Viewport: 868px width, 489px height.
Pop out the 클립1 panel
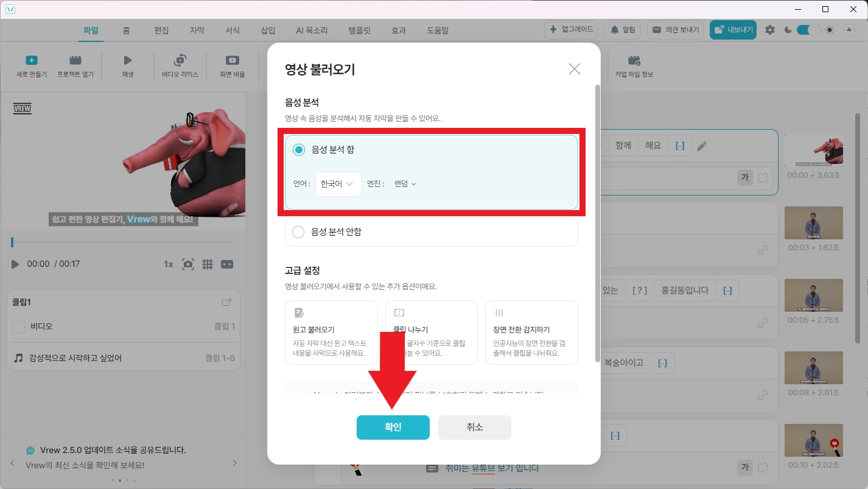(226, 302)
